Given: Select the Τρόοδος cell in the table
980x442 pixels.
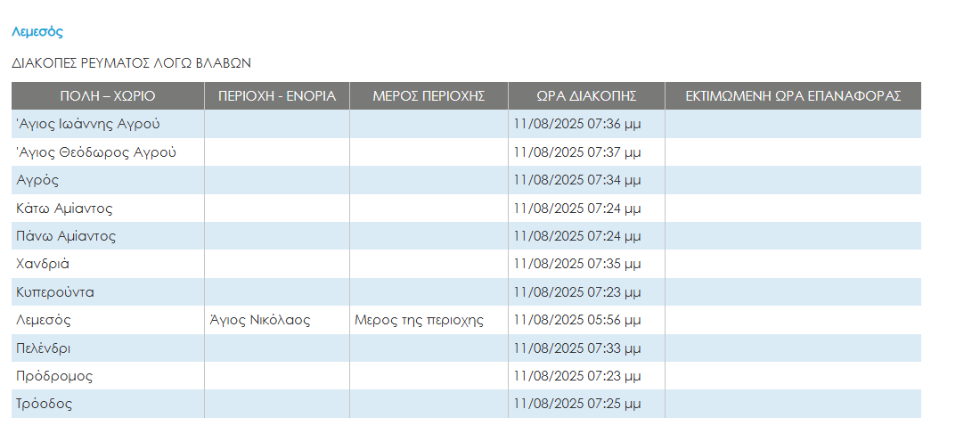Looking at the screenshot, I should tap(44, 404).
